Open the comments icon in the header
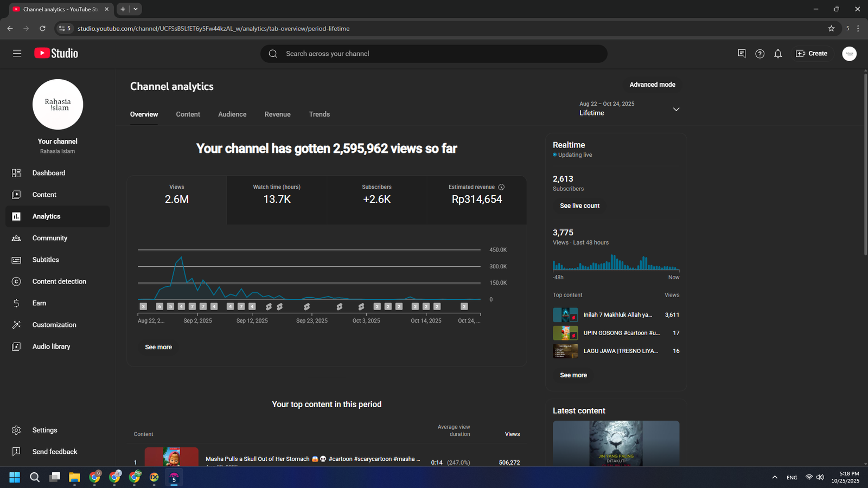The image size is (868, 488). pyautogui.click(x=742, y=54)
